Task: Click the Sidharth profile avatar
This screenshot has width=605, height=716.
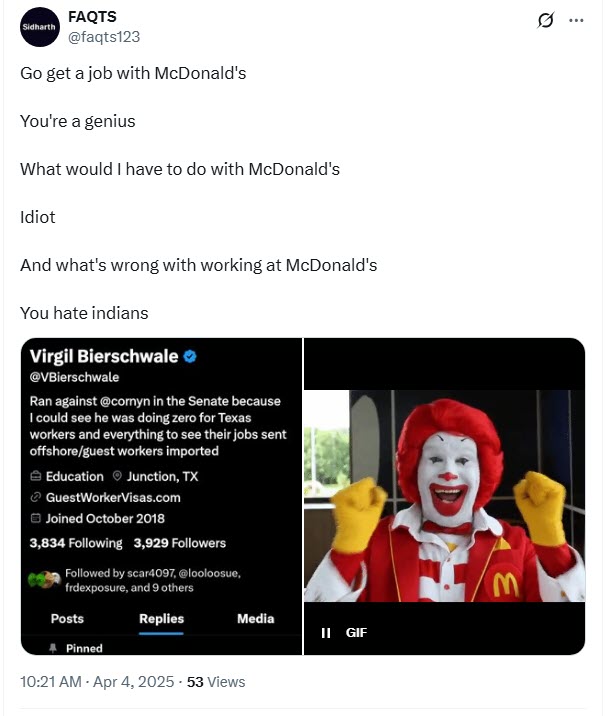Action: click(x=39, y=27)
